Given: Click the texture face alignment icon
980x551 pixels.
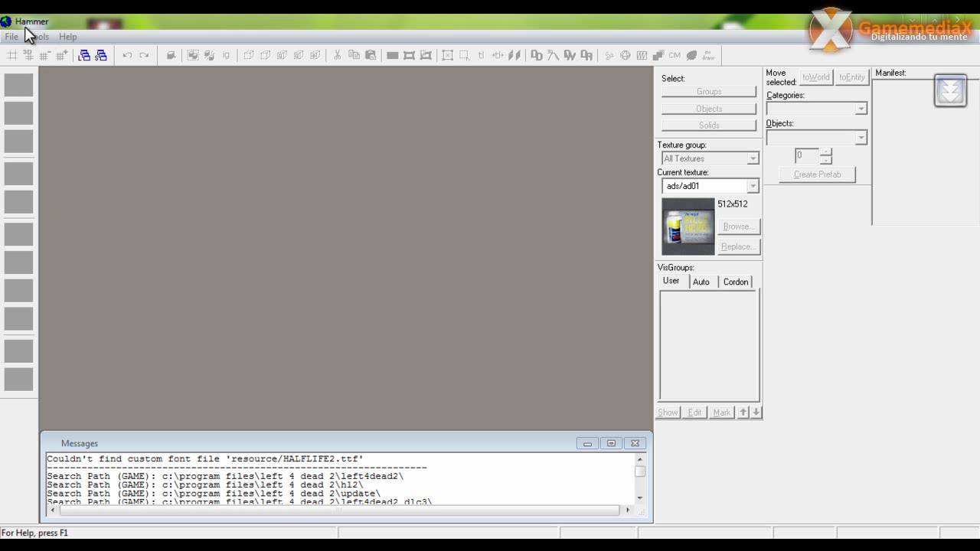Looking at the screenshot, I should [514, 55].
